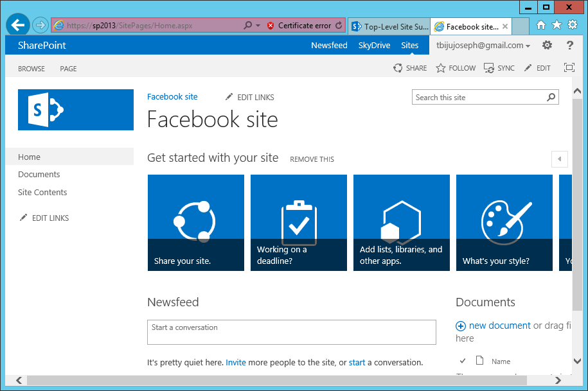This screenshot has width=588, height=391.
Task: Open the Favorites star icon
Action: [x=557, y=25]
